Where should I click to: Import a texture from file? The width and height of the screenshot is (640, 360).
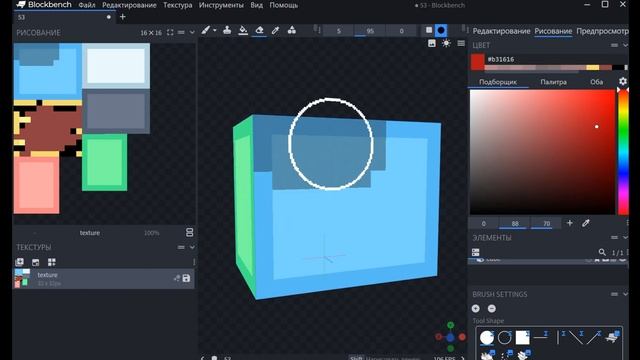coord(36,262)
